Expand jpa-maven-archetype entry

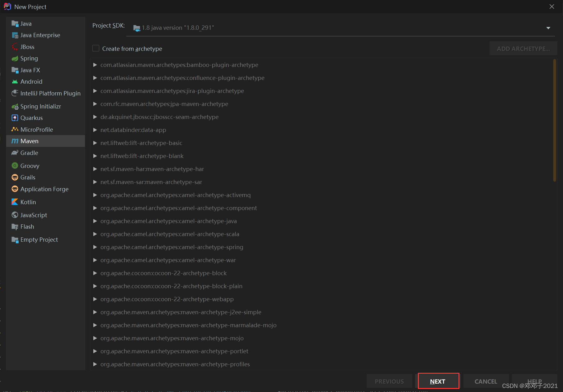point(95,104)
